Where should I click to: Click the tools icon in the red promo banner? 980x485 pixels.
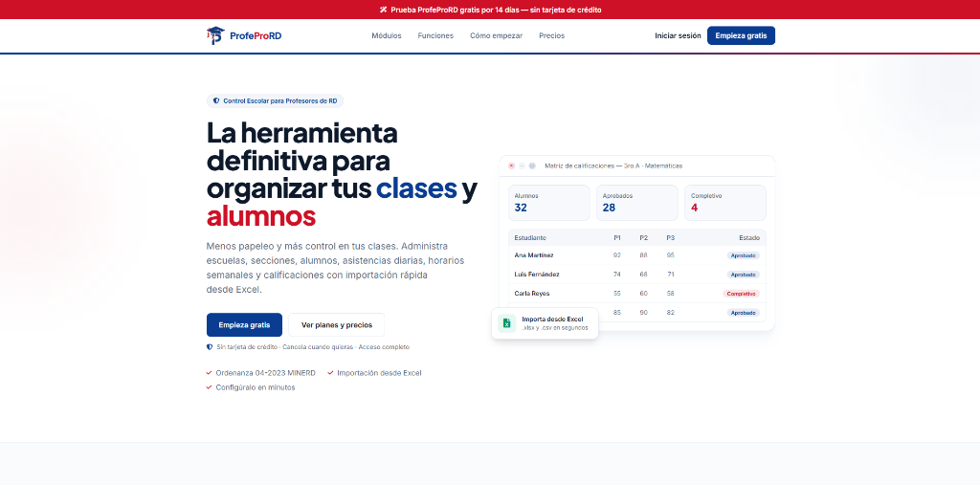point(383,10)
